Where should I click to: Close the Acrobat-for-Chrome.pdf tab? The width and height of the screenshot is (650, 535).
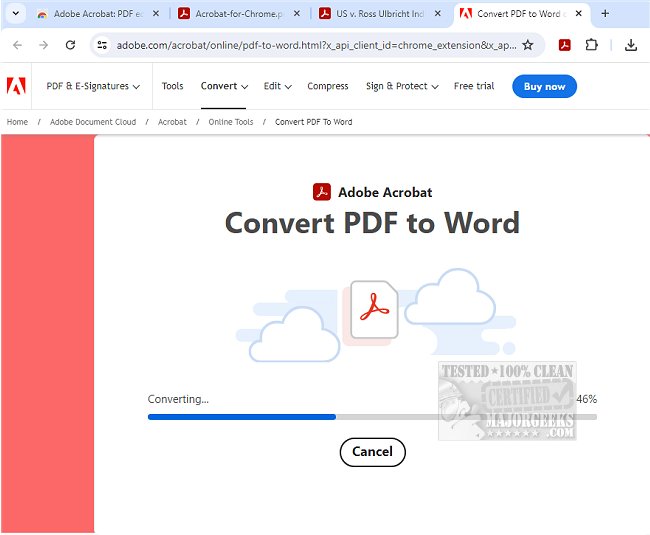[x=297, y=14]
